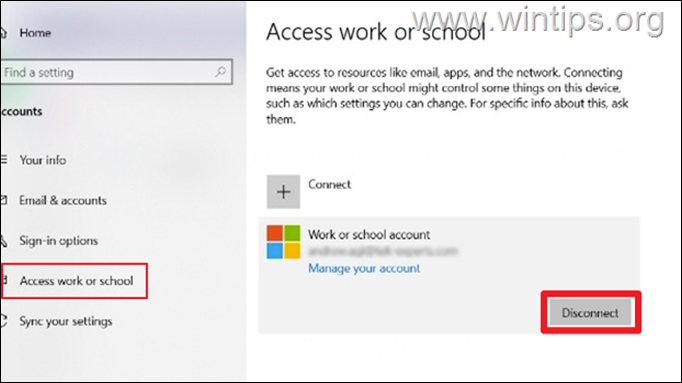The width and height of the screenshot is (682, 383).
Task: Click the Disconnect button
Action: pos(590,313)
